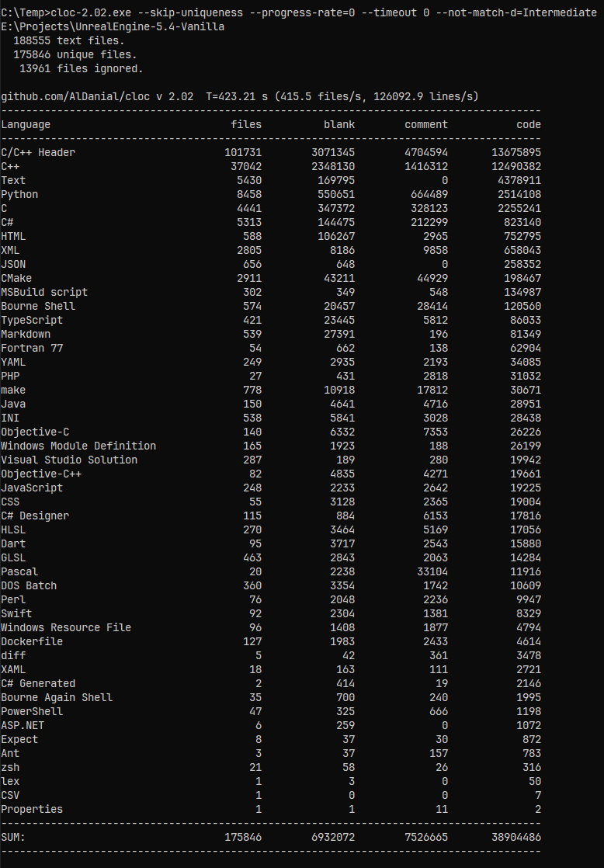This screenshot has width=604, height=868.
Task: Click the 'Bourne Again Shell' label
Action: pyautogui.click(x=57, y=697)
